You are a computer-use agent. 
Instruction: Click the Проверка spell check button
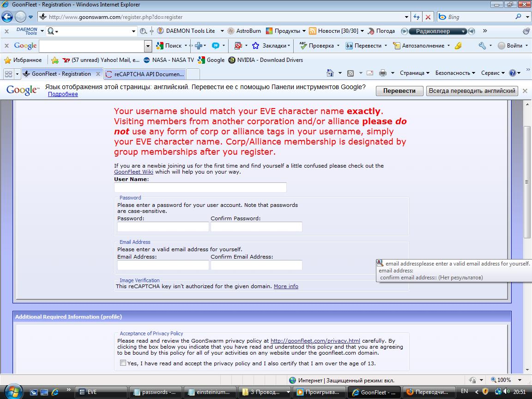coord(317,45)
